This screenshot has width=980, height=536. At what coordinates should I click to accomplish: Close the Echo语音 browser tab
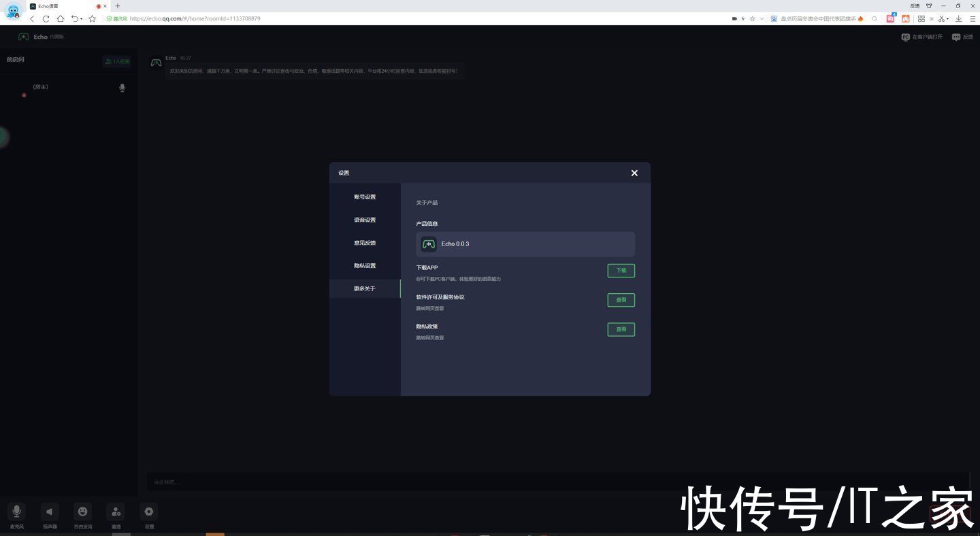(x=105, y=6)
